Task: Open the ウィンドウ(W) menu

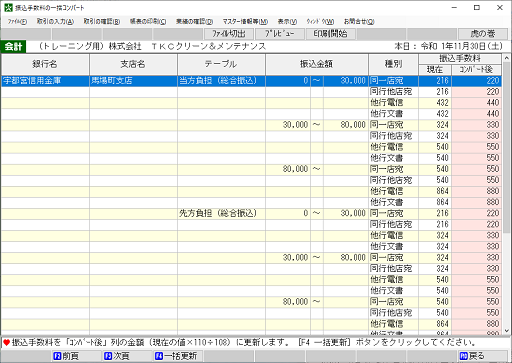Action: coord(320,22)
